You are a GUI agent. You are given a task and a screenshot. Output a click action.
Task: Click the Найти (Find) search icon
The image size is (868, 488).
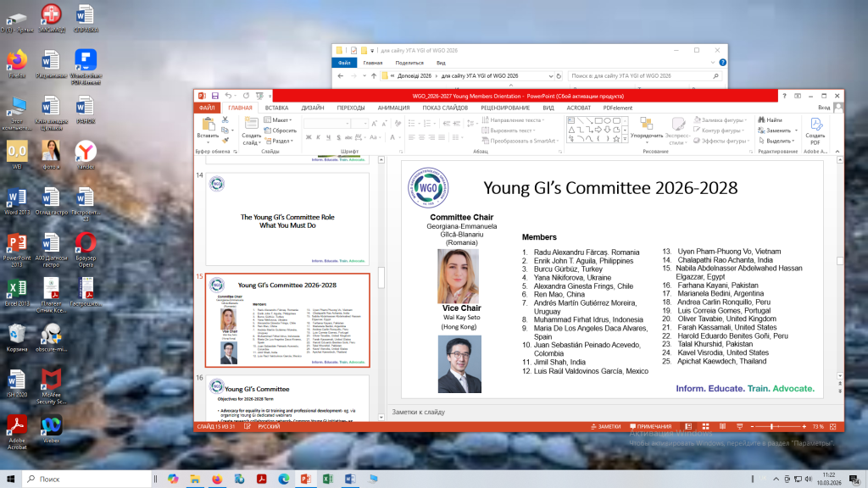[760, 120]
